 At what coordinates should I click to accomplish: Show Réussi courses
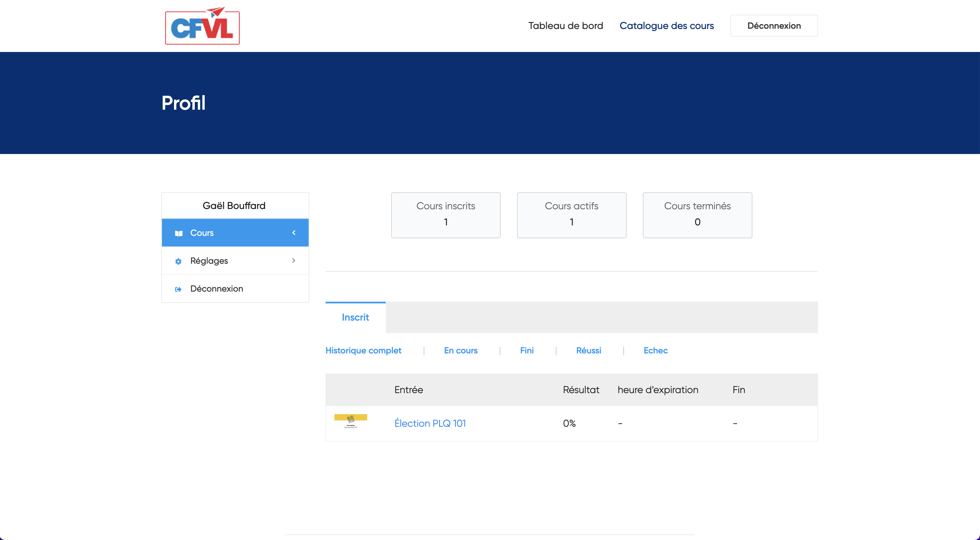point(588,351)
